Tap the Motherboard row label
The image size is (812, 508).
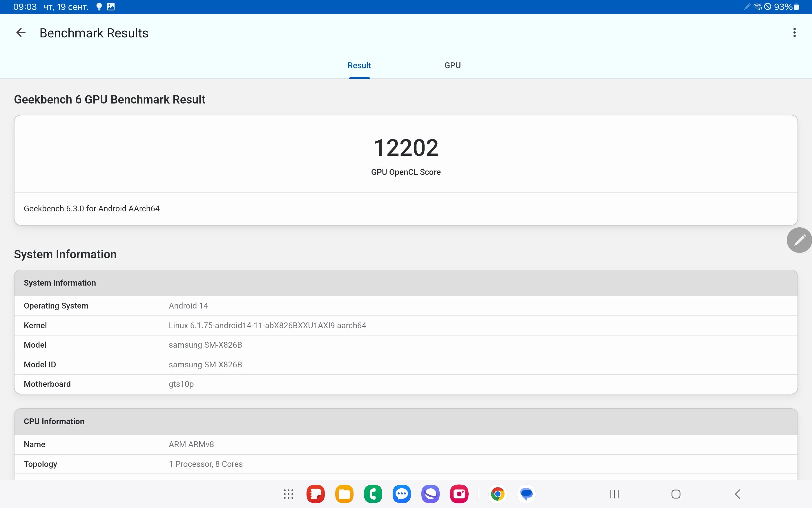[x=47, y=384]
